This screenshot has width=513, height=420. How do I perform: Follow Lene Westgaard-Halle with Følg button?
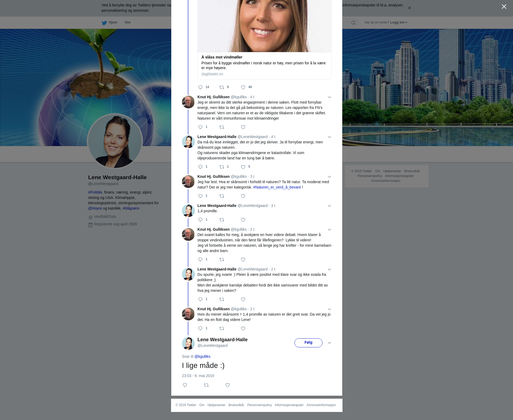click(308, 343)
